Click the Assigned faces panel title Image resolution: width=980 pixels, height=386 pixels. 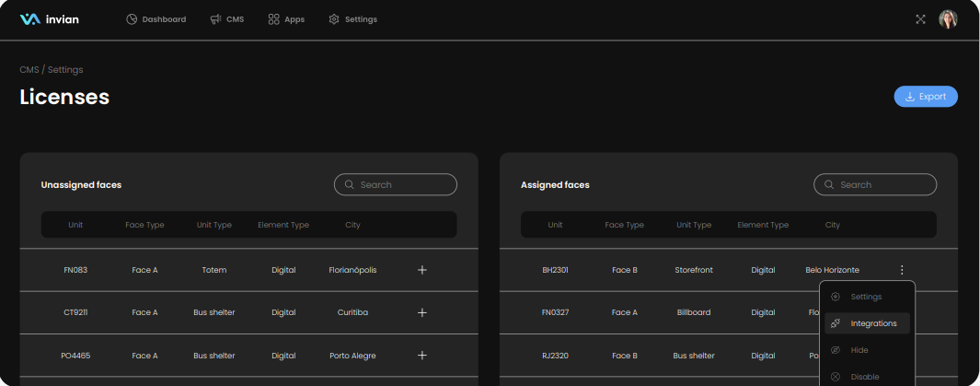[555, 184]
